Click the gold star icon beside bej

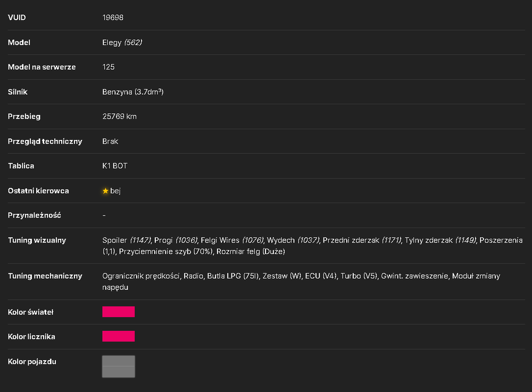coord(105,191)
